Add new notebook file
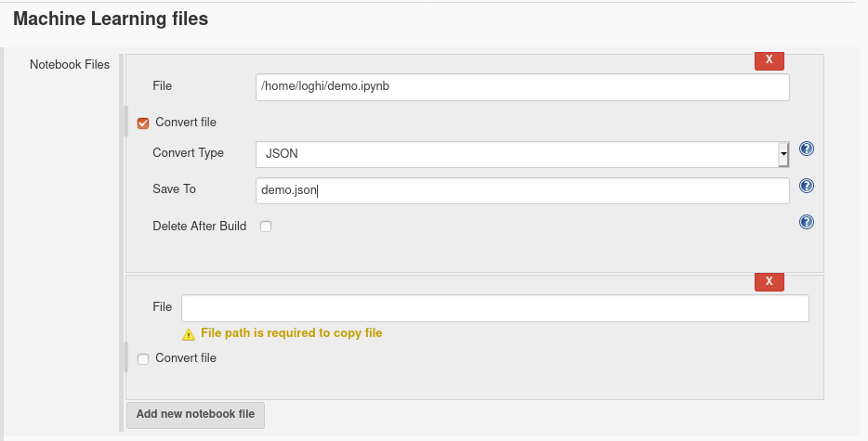Screen dimensions: 868x441 [195, 415]
